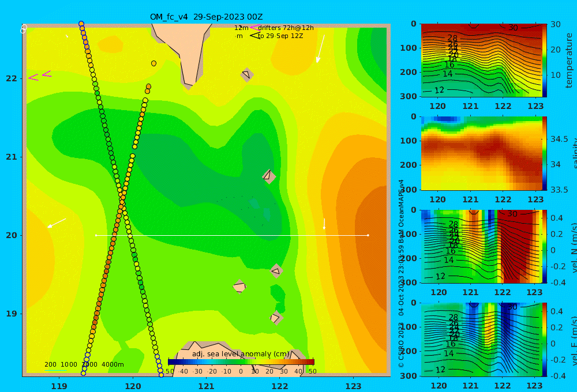The image size is (577, 392).
Task: Click the vertical "© CSIRO 2023" copyright text
Action: coord(401,345)
